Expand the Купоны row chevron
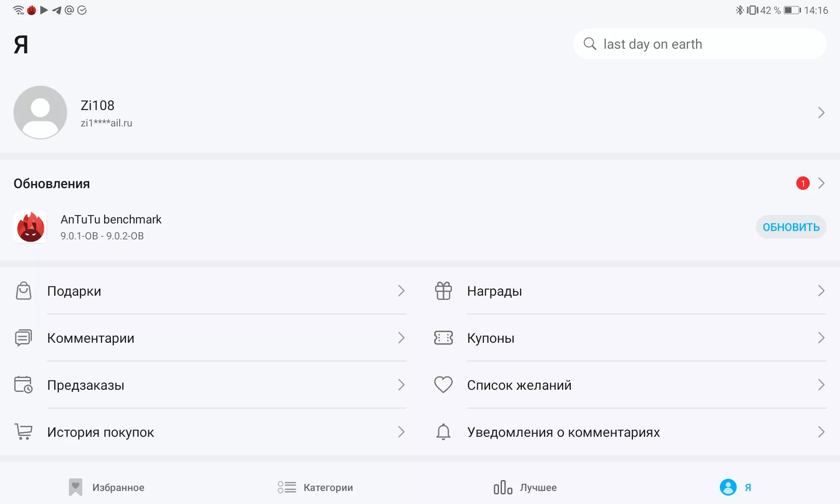 (x=821, y=338)
